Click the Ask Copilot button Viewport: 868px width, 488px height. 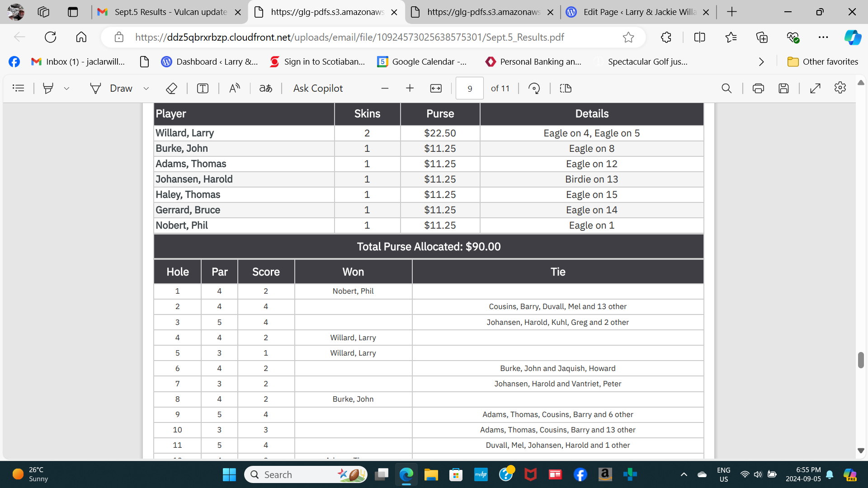(318, 88)
